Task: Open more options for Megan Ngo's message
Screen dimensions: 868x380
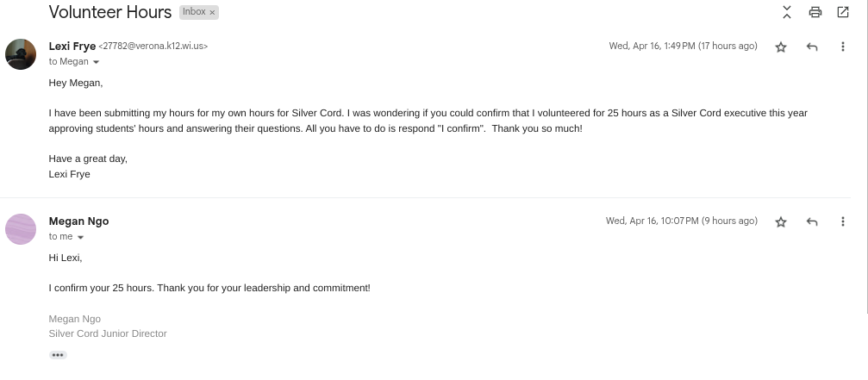Action: click(843, 222)
